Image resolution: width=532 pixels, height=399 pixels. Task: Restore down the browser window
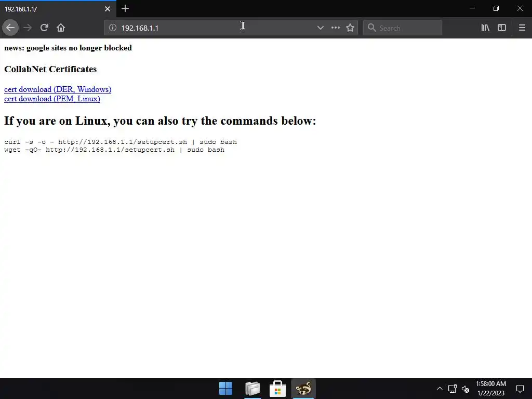[x=496, y=8]
